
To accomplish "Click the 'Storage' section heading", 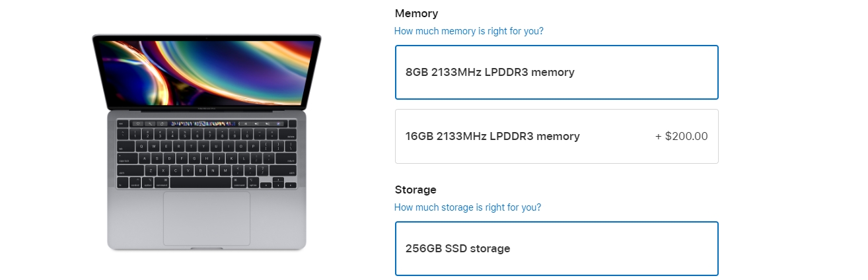I will pyautogui.click(x=416, y=190).
